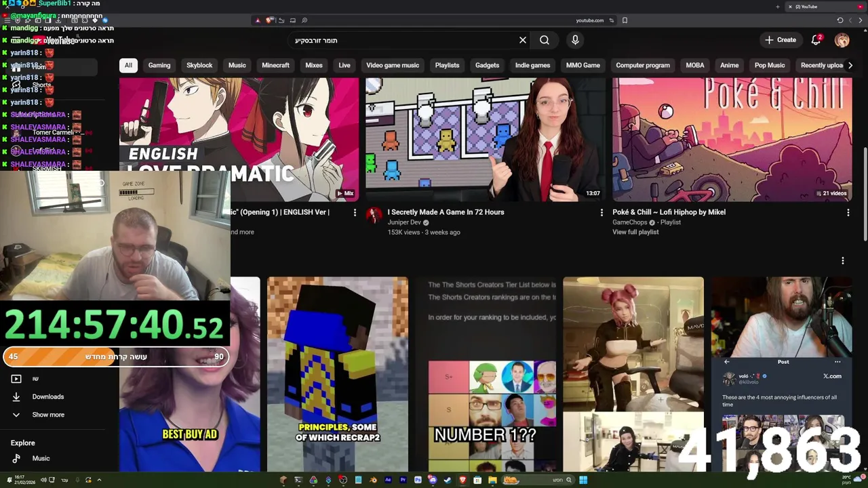Expand Show more in sidebar
Image resolution: width=868 pixels, height=488 pixels.
[x=47, y=415]
